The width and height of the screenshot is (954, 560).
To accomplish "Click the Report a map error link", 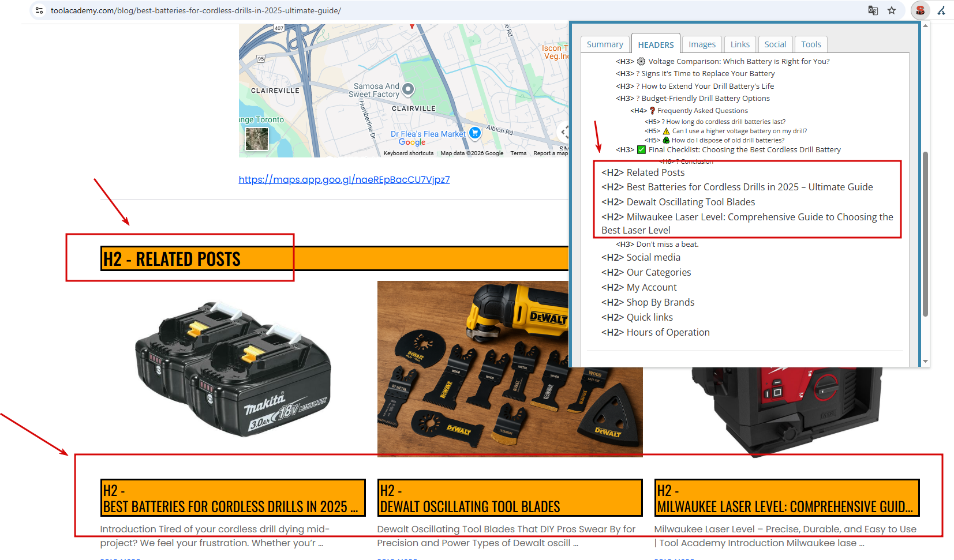I will (x=551, y=153).
